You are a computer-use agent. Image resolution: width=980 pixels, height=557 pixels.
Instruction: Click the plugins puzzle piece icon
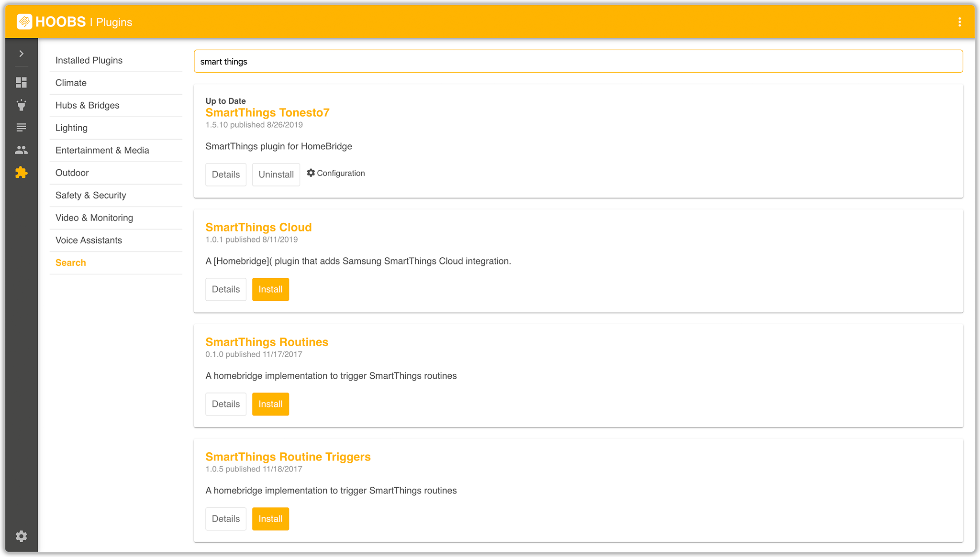pos(21,173)
